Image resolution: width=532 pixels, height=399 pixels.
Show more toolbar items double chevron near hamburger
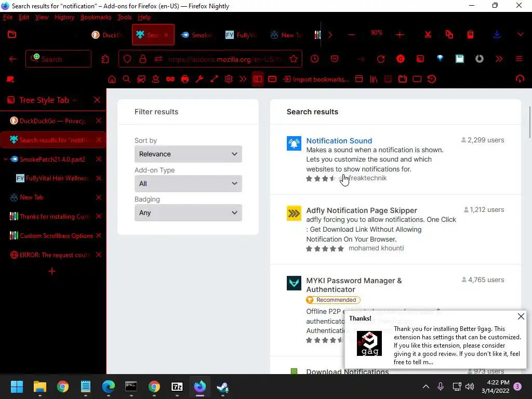pyautogui.click(x=499, y=59)
